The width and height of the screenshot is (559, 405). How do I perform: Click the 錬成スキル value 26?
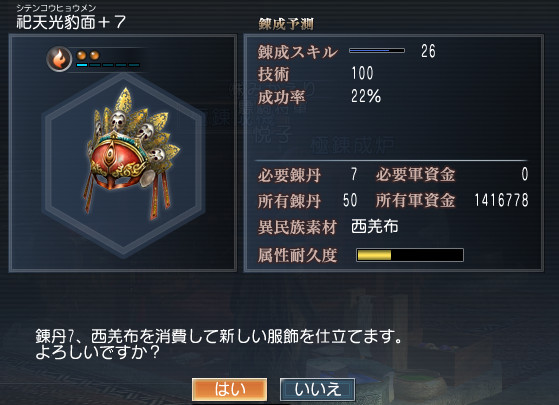(428, 51)
